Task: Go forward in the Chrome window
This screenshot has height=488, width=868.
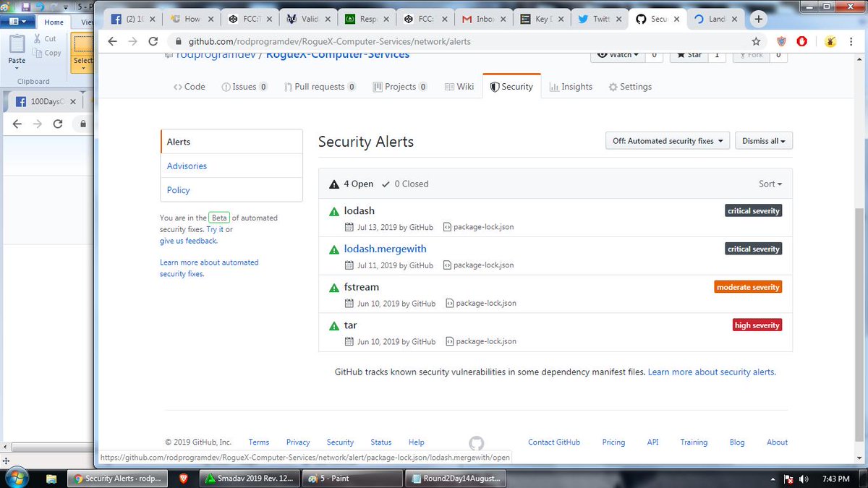Action: pyautogui.click(x=133, y=41)
